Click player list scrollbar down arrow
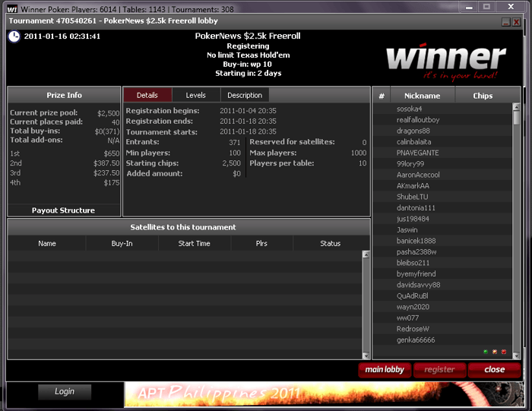Screen dimensions: 532x411 (516, 356)
